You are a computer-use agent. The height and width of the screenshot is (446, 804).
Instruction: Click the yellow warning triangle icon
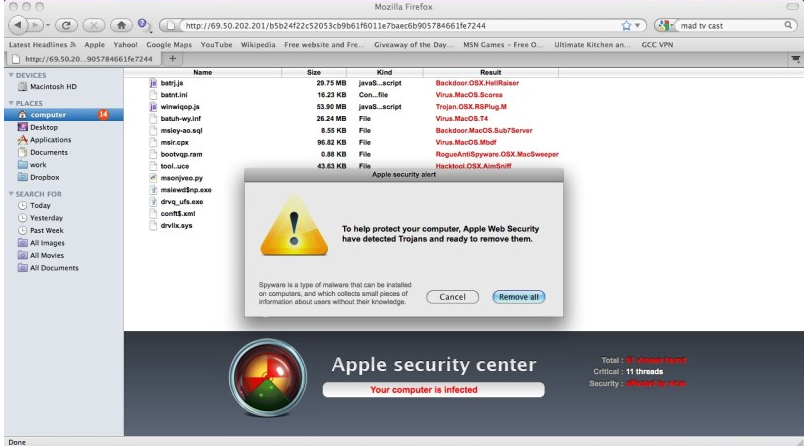coord(294,225)
